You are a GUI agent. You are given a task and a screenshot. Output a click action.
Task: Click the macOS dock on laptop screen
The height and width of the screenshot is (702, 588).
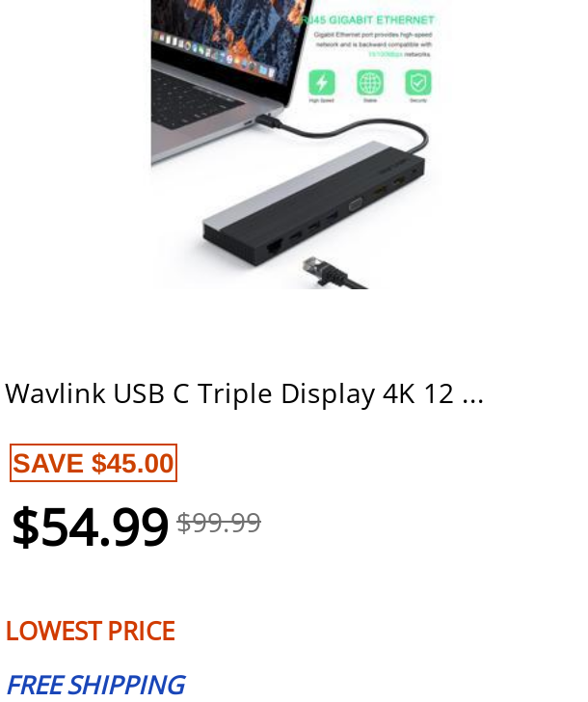coord(214,56)
